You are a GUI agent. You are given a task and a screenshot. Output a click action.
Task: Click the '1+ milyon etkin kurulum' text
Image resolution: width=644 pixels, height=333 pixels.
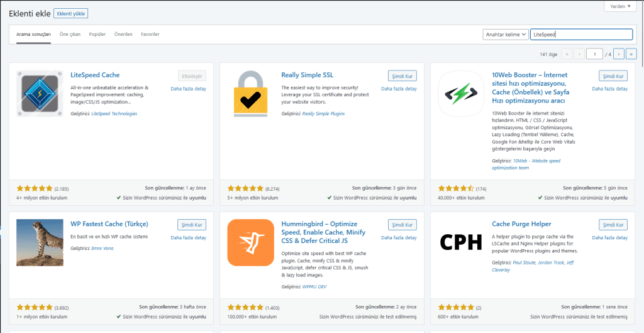point(42,317)
